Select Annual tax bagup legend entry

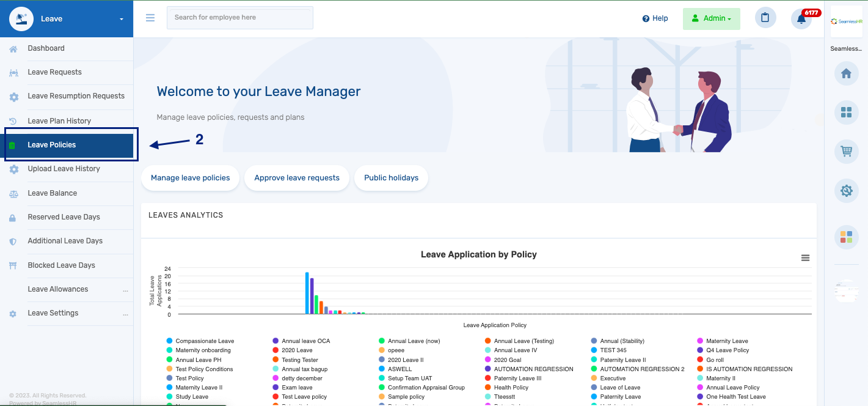click(300, 369)
